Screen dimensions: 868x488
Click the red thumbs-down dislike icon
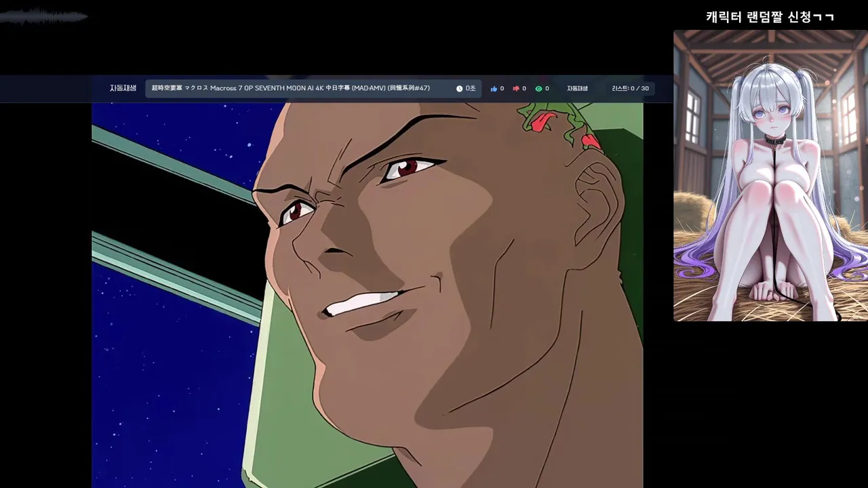516,89
